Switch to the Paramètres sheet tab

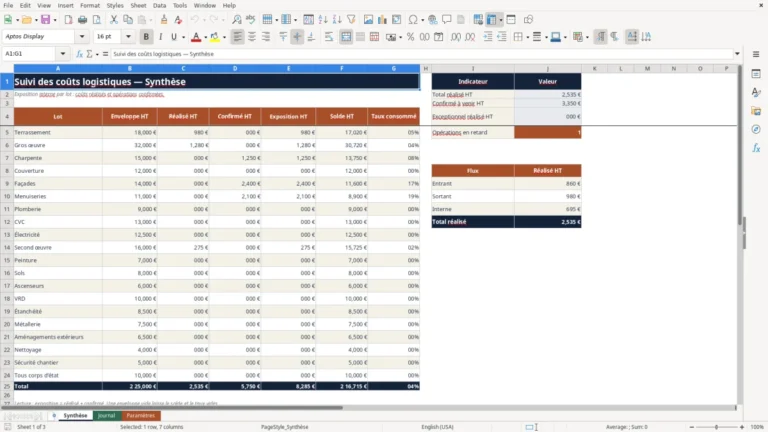[x=141, y=415]
